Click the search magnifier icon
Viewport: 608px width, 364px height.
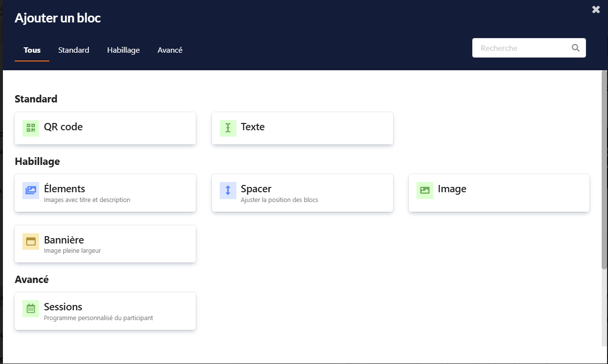pos(575,48)
